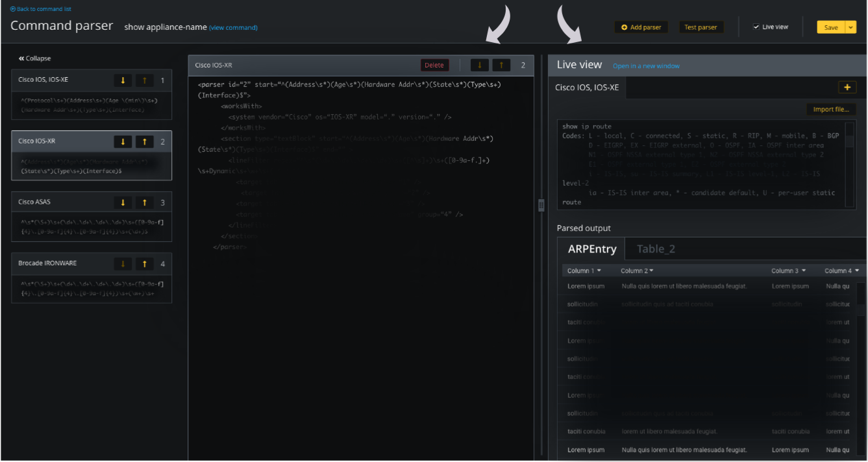Viewport: 868px width, 462px height.
Task: Move Brocade IRONWARE parser down
Action: 123,263
